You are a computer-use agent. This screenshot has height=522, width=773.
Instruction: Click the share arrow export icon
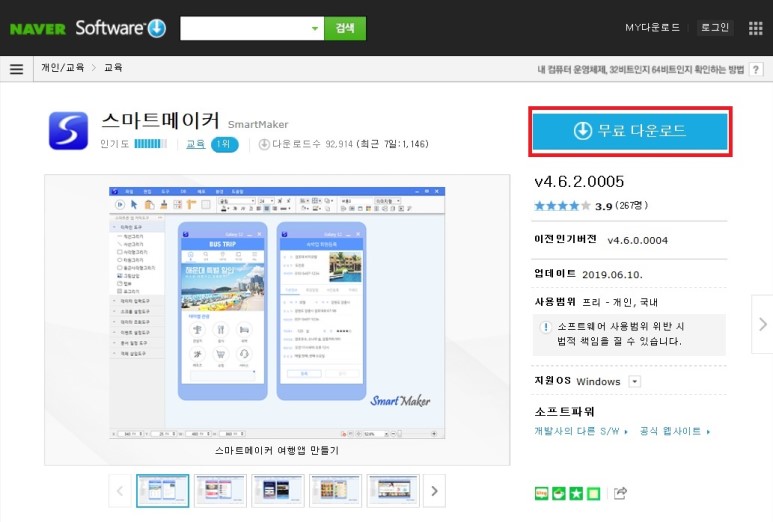620,493
